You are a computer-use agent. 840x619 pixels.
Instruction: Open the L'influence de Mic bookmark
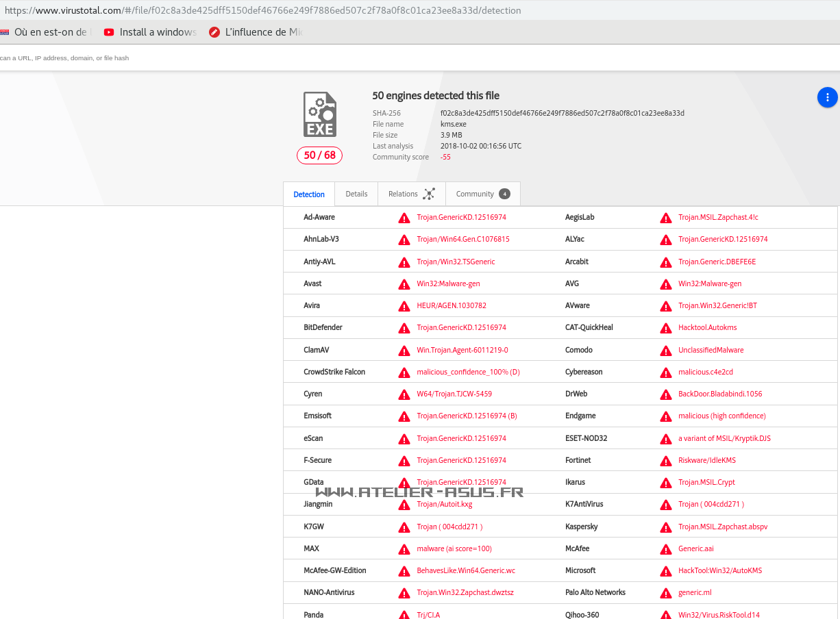coord(256,32)
